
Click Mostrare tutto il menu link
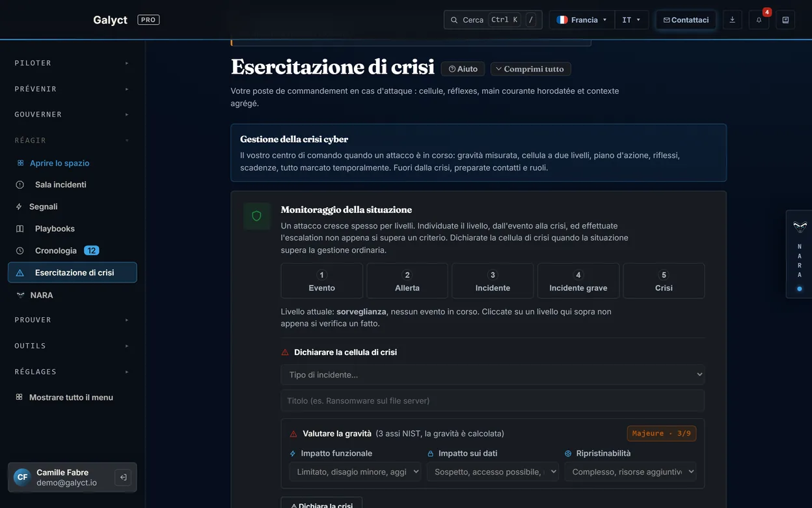[x=71, y=397]
